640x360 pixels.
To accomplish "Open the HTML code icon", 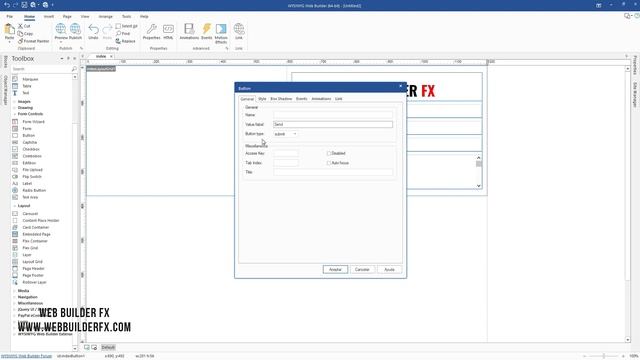I will (168, 29).
